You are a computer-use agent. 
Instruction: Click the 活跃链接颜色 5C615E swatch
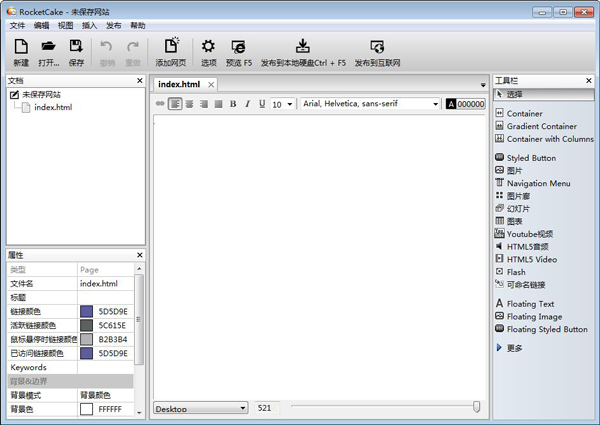(x=86, y=326)
